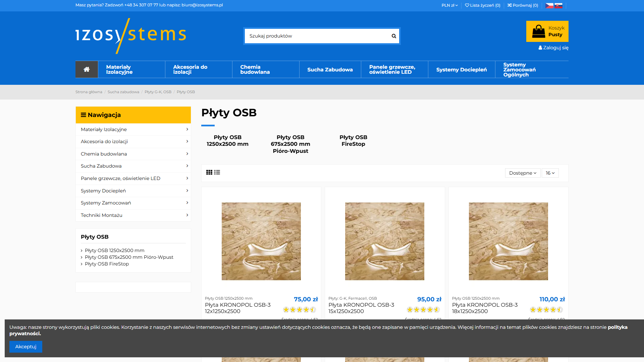Open Sucha Zabudowa top menu item
This screenshot has width=644, height=362.
point(330,69)
